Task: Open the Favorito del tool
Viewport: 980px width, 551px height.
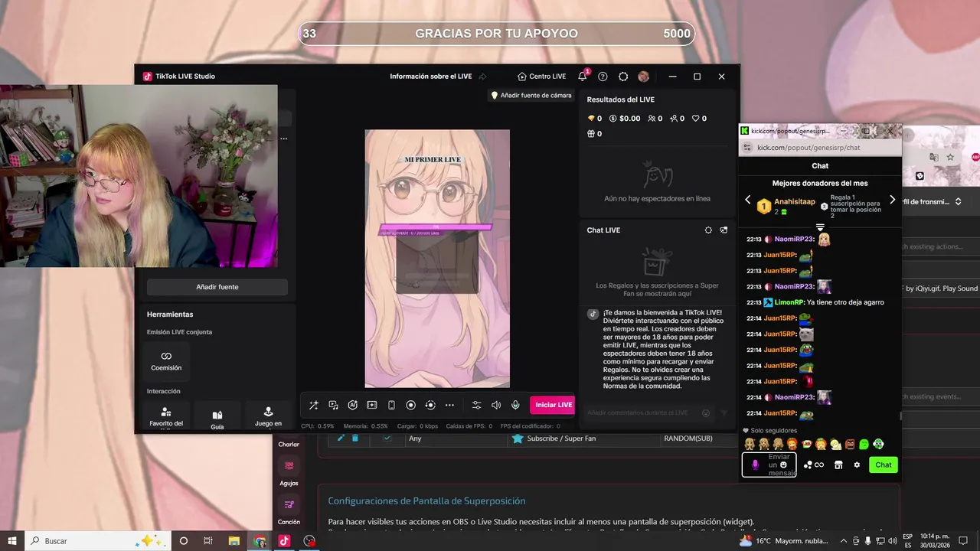Action: click(x=166, y=417)
